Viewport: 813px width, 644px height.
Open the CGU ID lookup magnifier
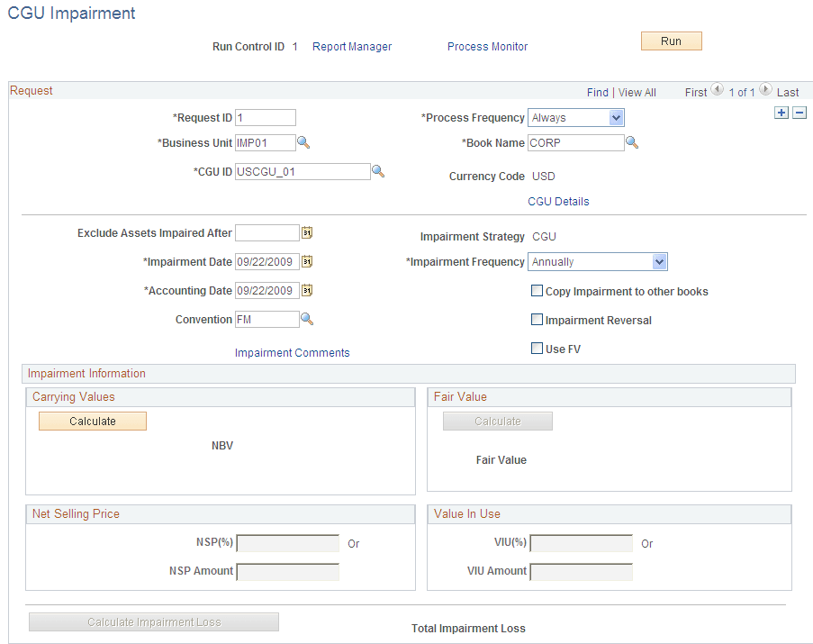tap(378, 171)
